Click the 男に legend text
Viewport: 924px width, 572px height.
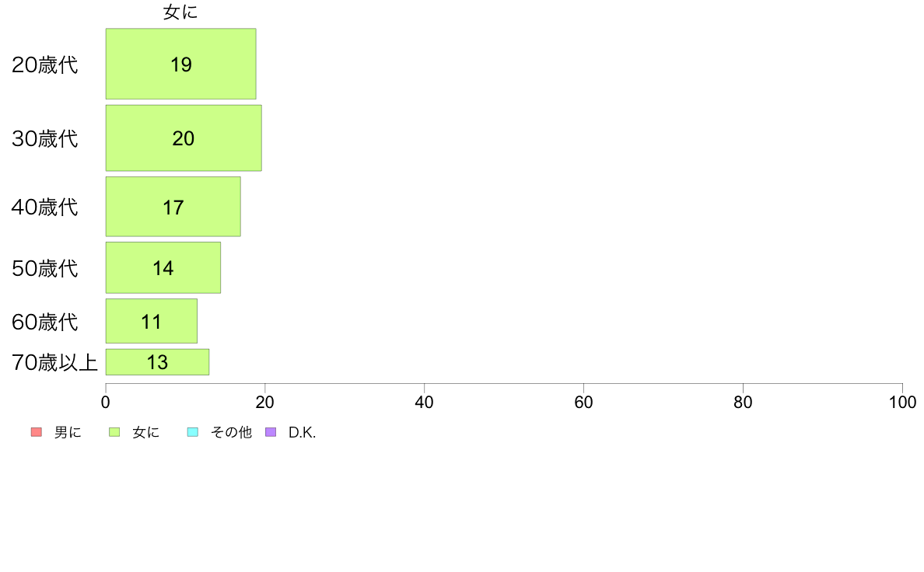[68, 432]
